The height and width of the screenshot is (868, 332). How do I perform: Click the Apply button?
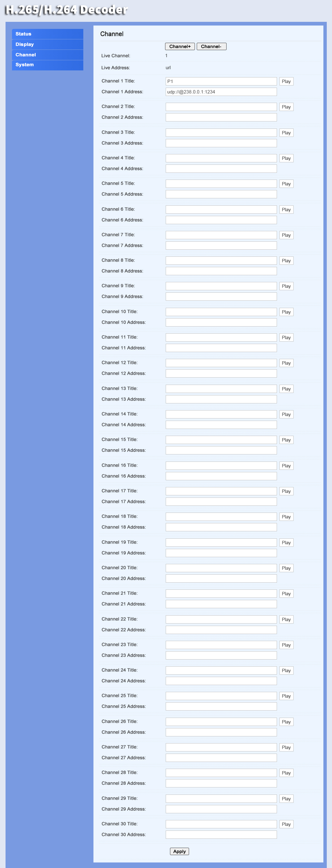tap(180, 851)
